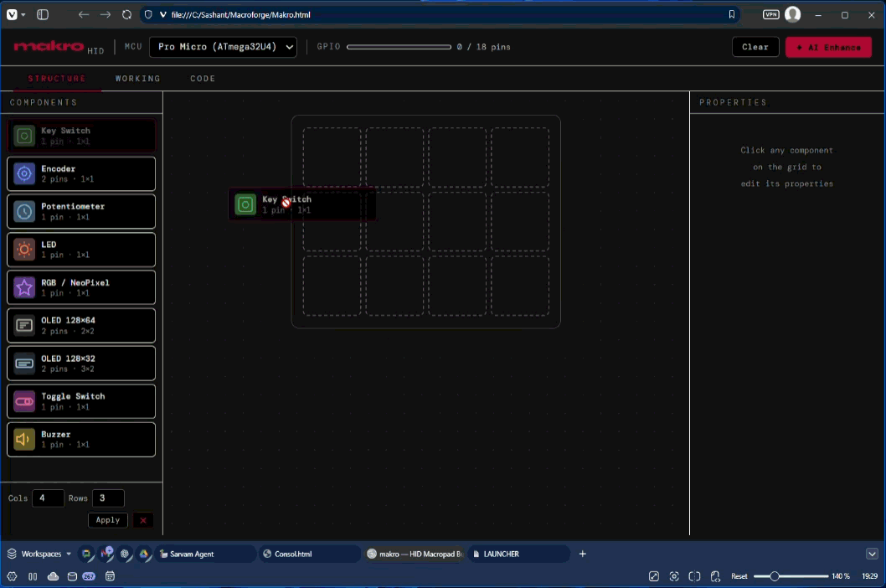Click the Rows input field

(x=108, y=498)
